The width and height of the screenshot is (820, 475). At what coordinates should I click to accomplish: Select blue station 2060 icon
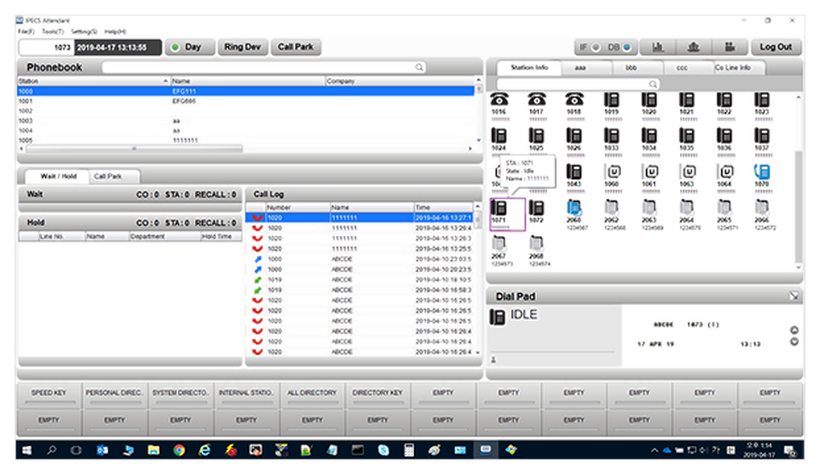pos(574,208)
